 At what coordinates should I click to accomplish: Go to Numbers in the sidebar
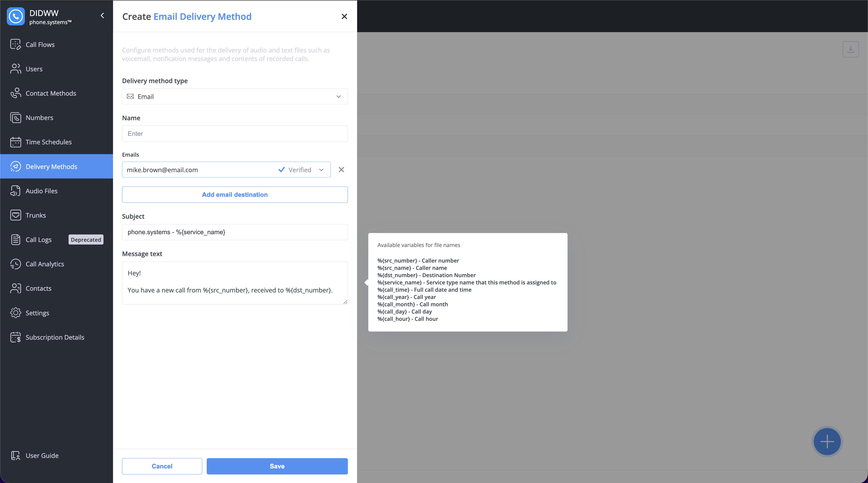39,117
